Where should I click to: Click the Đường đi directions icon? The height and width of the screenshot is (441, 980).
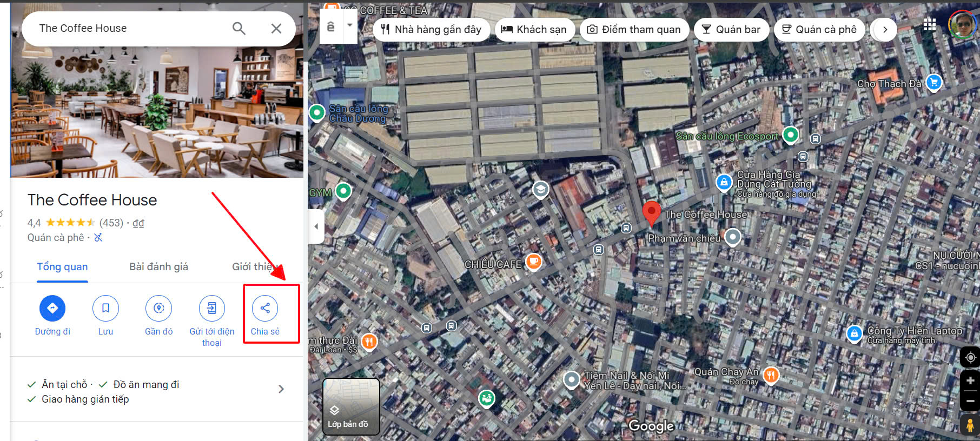[52, 308]
